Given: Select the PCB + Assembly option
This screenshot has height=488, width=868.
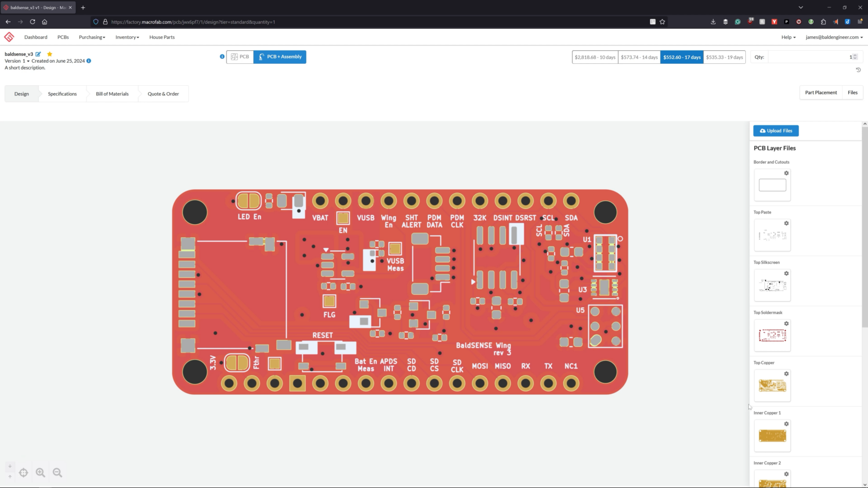Looking at the screenshot, I should click(279, 56).
